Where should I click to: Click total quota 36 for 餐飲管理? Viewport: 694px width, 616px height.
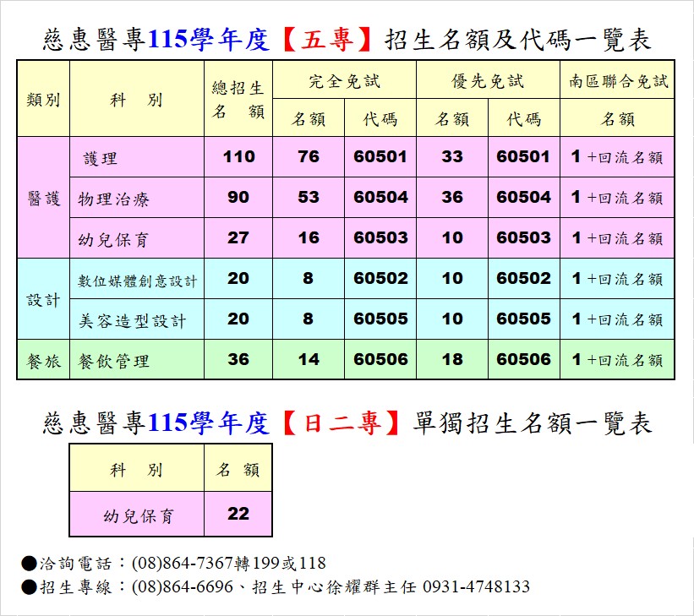238,360
